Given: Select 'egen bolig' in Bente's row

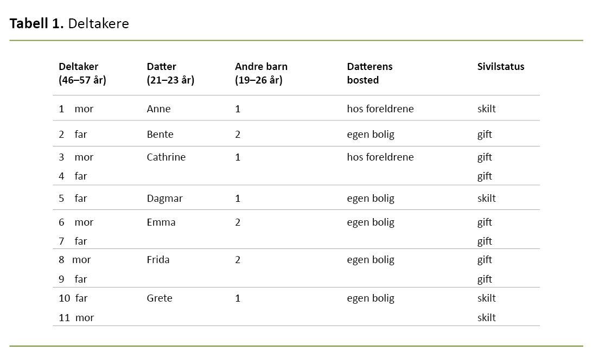Looking at the screenshot, I should pyautogui.click(x=371, y=135).
